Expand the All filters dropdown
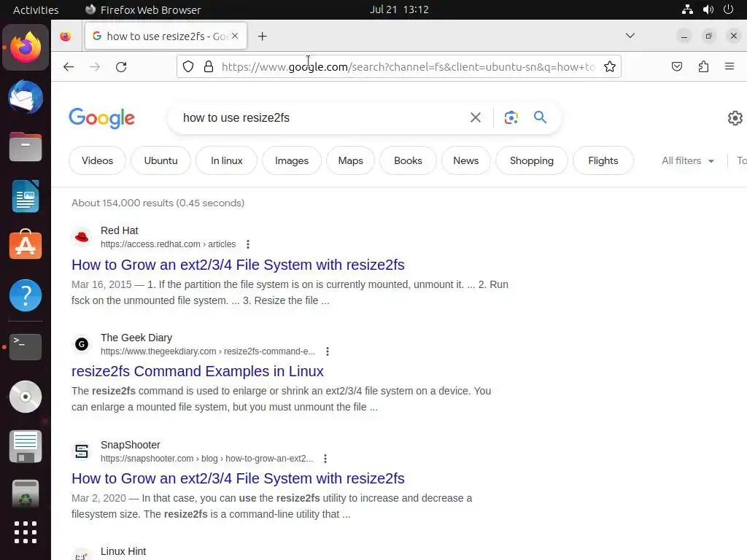Image resolution: width=747 pixels, height=560 pixels. click(688, 161)
